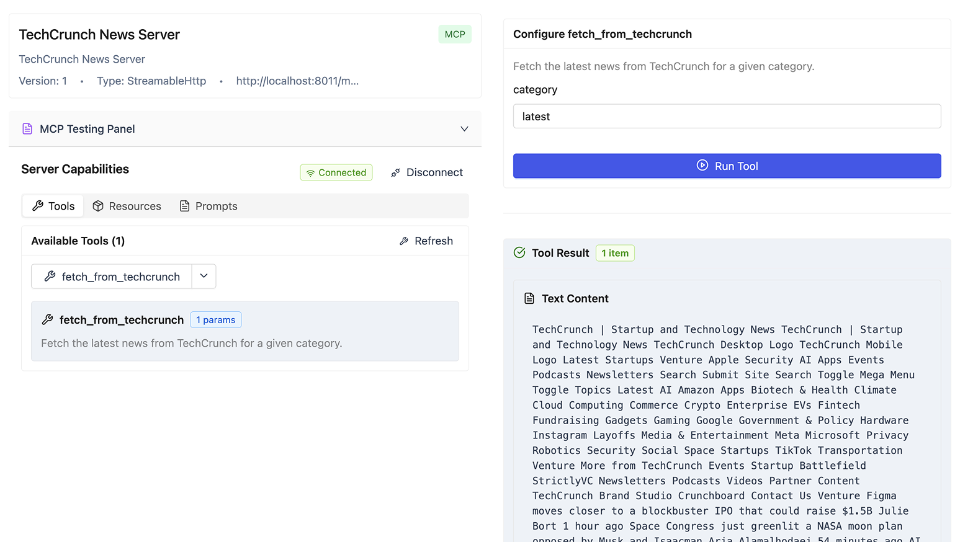Click the wifi icon in Connected badge
Viewport: 973px width, 560px height.
tap(310, 173)
